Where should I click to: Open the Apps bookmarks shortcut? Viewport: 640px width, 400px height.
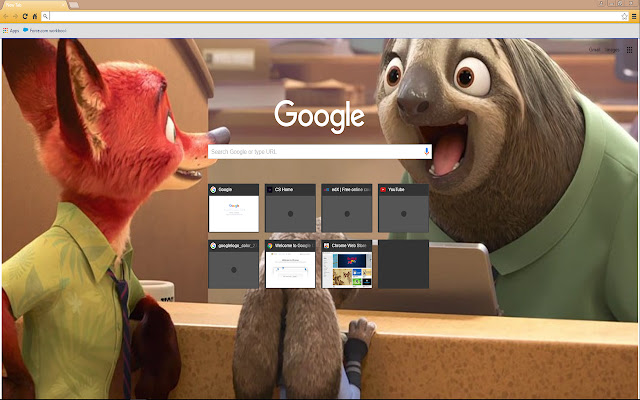click(x=11, y=31)
